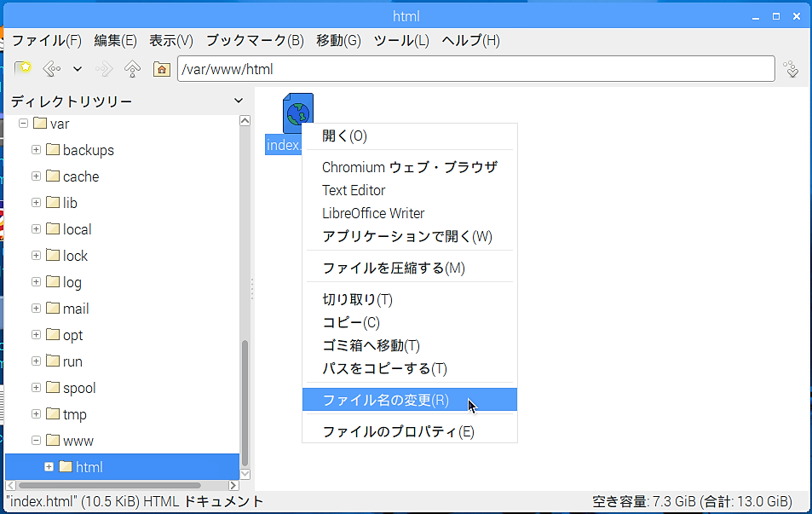Expand the tmp folder node
Image resolution: width=812 pixels, height=514 pixels.
coord(36,414)
